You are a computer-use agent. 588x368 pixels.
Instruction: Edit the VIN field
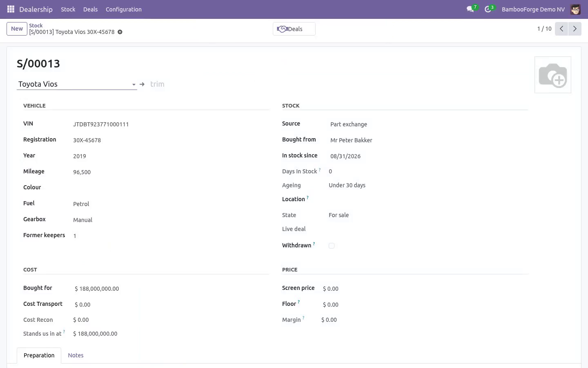pyautogui.click(x=169, y=124)
